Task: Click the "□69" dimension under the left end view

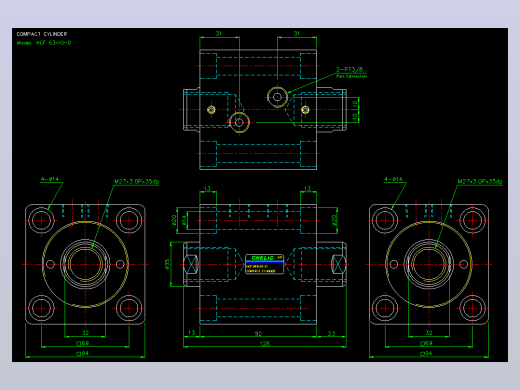Action: click(82, 343)
